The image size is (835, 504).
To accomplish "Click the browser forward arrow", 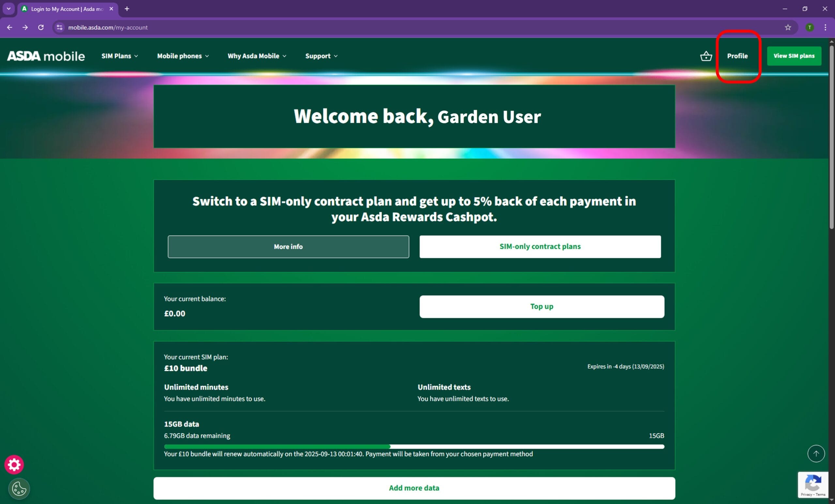I will click(x=25, y=27).
